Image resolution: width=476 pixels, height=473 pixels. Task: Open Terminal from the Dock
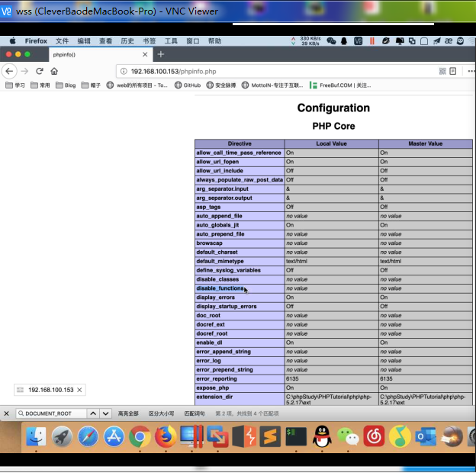[296, 436]
